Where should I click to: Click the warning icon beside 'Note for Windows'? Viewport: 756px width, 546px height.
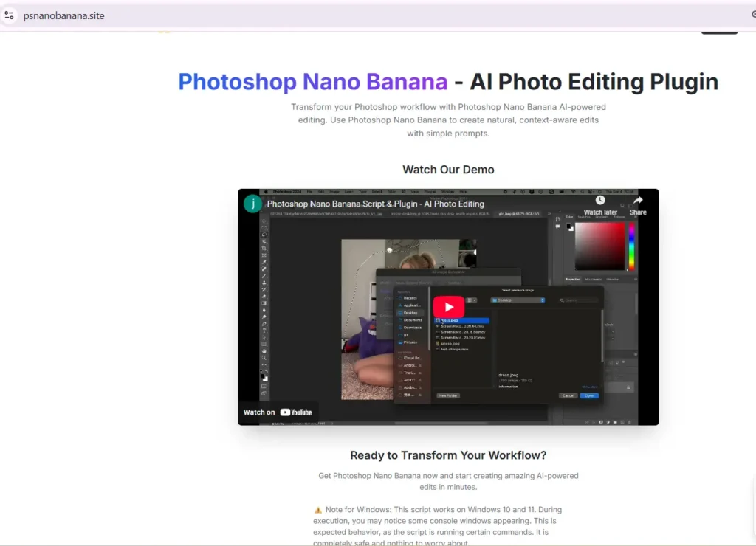point(317,510)
